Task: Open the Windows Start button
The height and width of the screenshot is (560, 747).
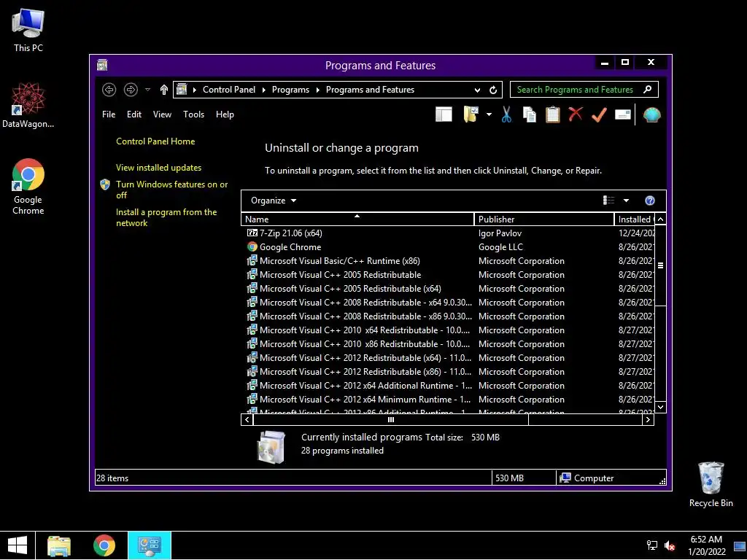Action: [x=18, y=545]
